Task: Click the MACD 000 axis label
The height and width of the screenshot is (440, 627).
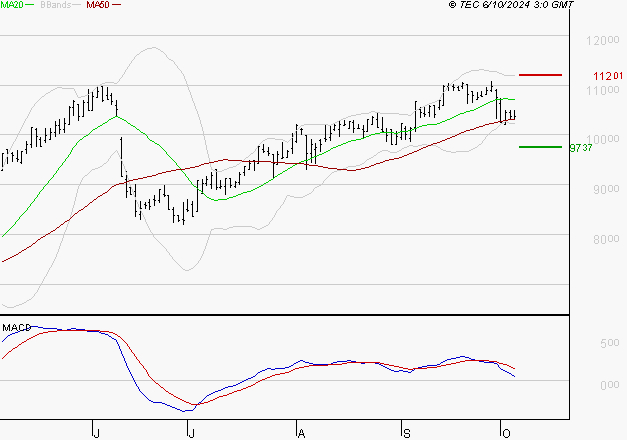Action: (x=609, y=385)
